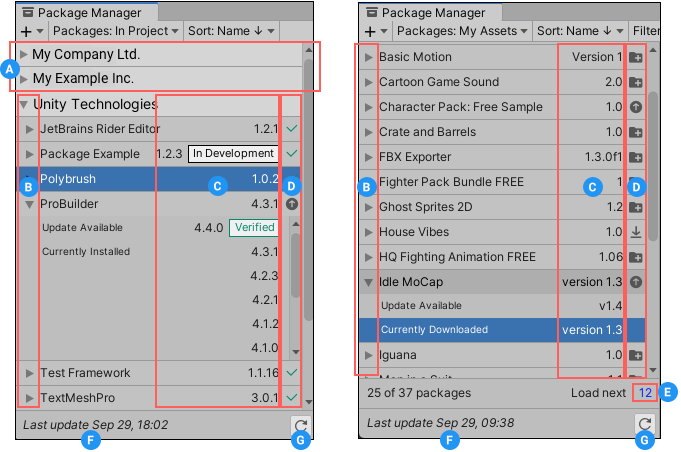This screenshot has height=452, width=681.
Task: Select the Polybrush package
Action: coord(100,179)
